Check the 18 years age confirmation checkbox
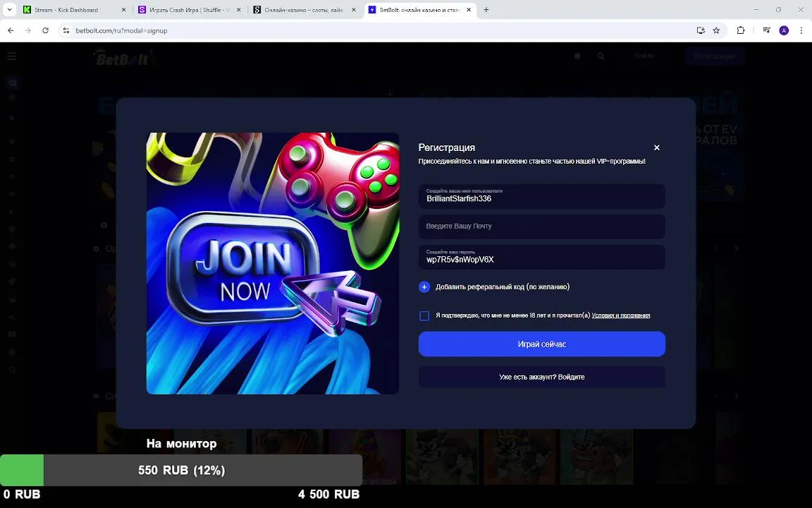The height and width of the screenshot is (508, 812). [424, 315]
